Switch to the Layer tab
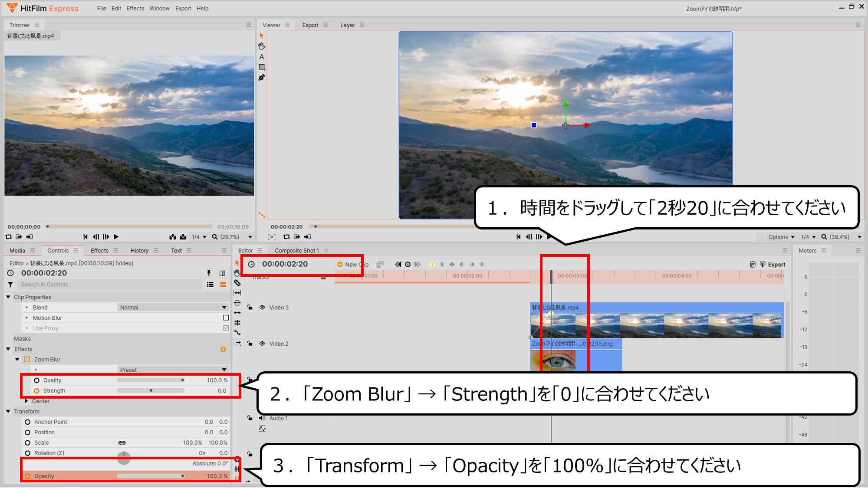The height and width of the screenshot is (488, 868). click(348, 25)
